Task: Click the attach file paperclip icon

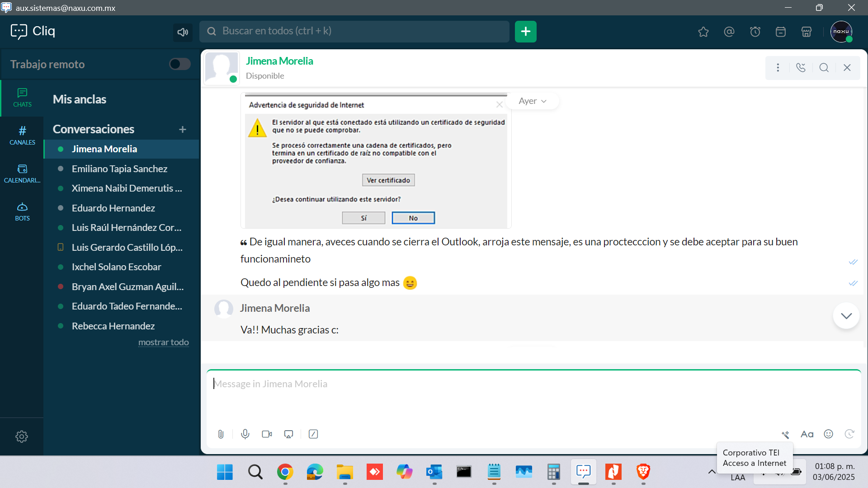Action: pos(221,434)
